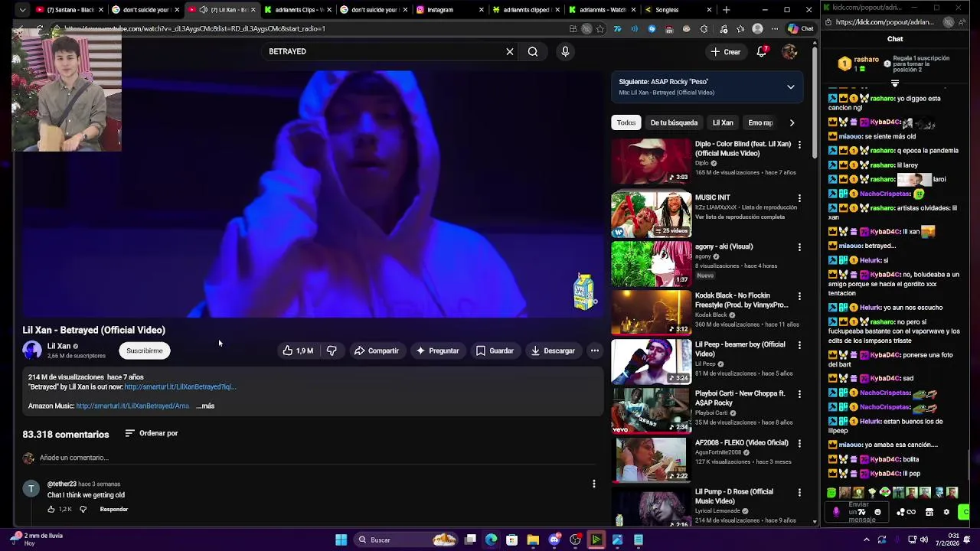Open the Crear menu

tap(725, 52)
